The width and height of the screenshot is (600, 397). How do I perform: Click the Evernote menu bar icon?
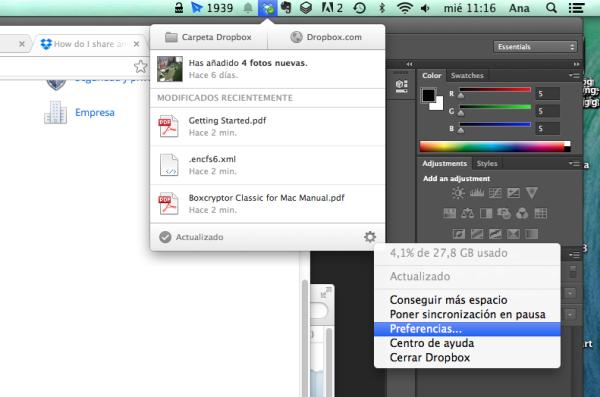(x=286, y=8)
